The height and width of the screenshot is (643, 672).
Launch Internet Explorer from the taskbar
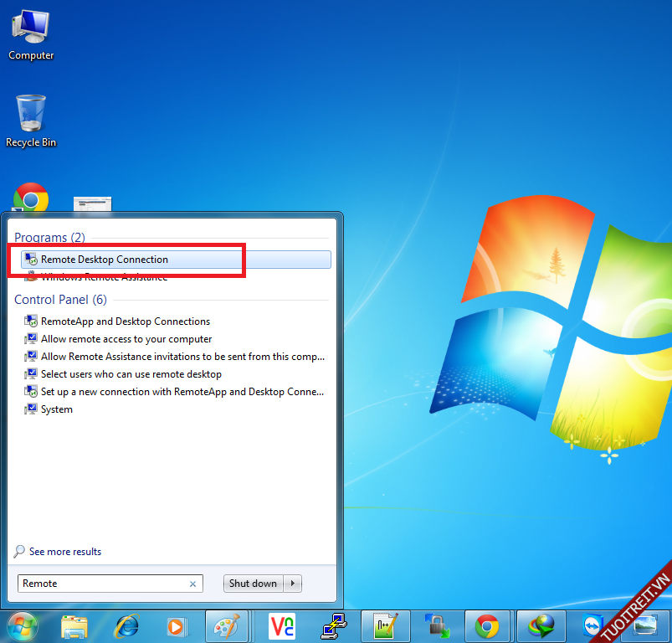click(127, 626)
